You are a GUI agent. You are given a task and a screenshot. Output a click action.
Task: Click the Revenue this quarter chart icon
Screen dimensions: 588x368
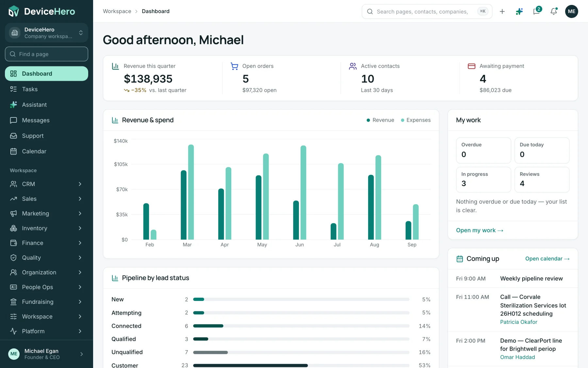coord(115,66)
